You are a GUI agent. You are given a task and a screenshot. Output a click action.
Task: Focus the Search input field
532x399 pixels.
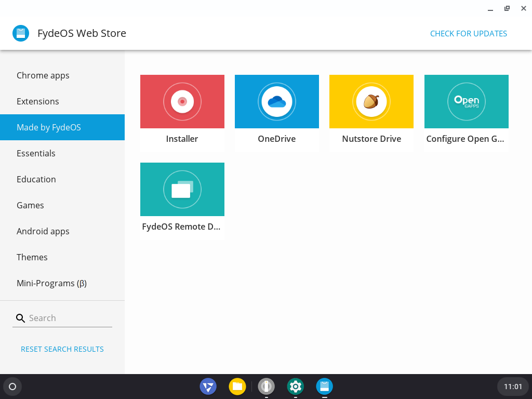(x=70, y=318)
